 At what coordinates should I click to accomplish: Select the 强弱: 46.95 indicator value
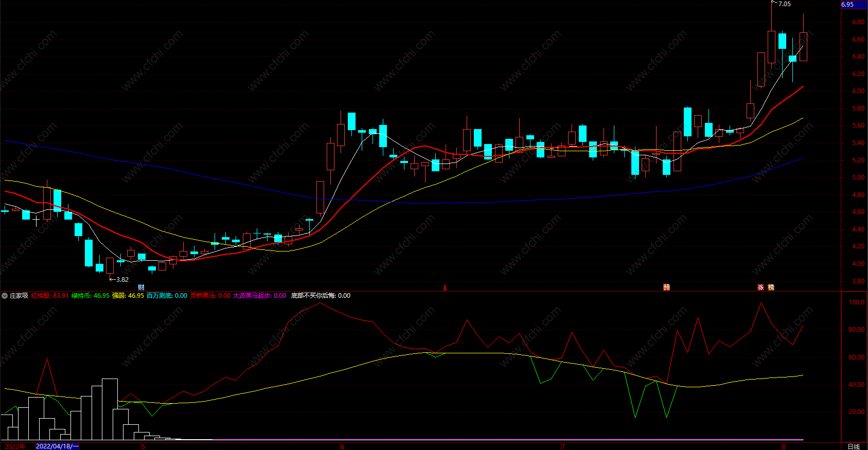click(128, 296)
